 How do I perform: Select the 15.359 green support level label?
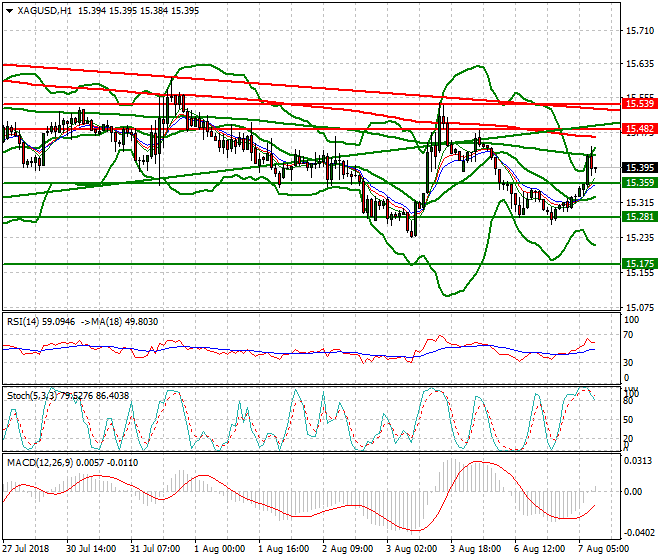pos(640,183)
